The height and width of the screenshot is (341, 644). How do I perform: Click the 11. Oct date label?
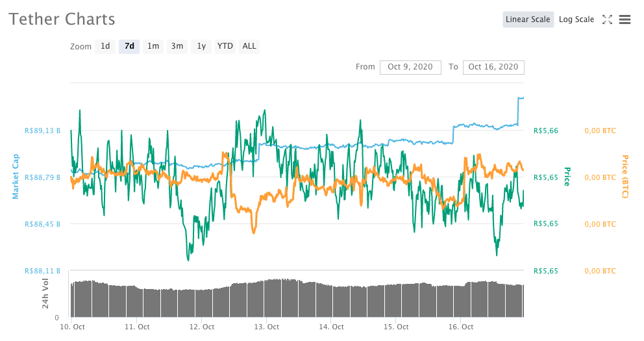(137, 327)
